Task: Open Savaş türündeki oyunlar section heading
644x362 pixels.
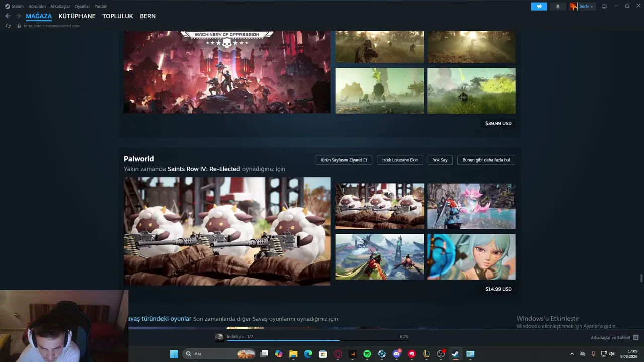Action: (x=160, y=319)
